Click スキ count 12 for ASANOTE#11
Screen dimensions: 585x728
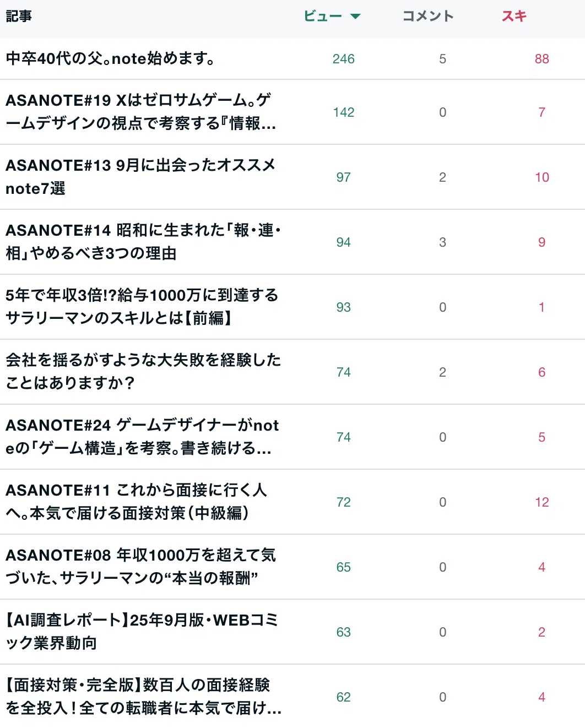(542, 502)
